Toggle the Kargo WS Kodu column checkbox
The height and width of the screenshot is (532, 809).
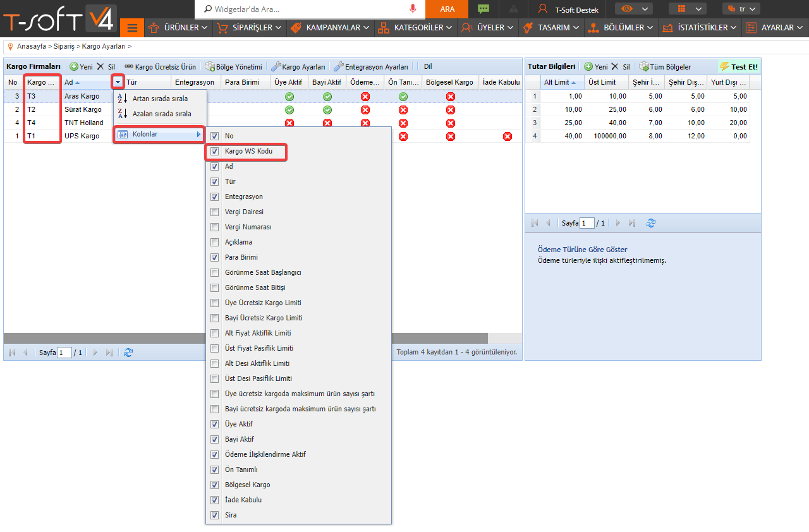(215, 151)
